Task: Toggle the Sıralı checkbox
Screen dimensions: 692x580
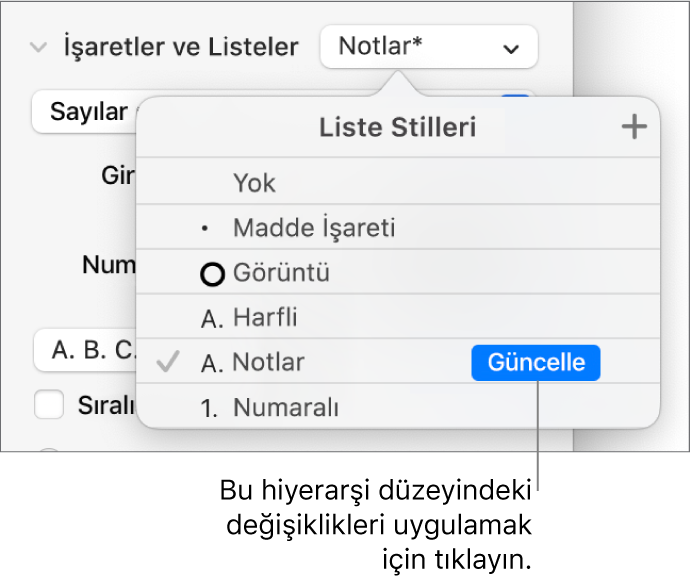Action: 49,404
